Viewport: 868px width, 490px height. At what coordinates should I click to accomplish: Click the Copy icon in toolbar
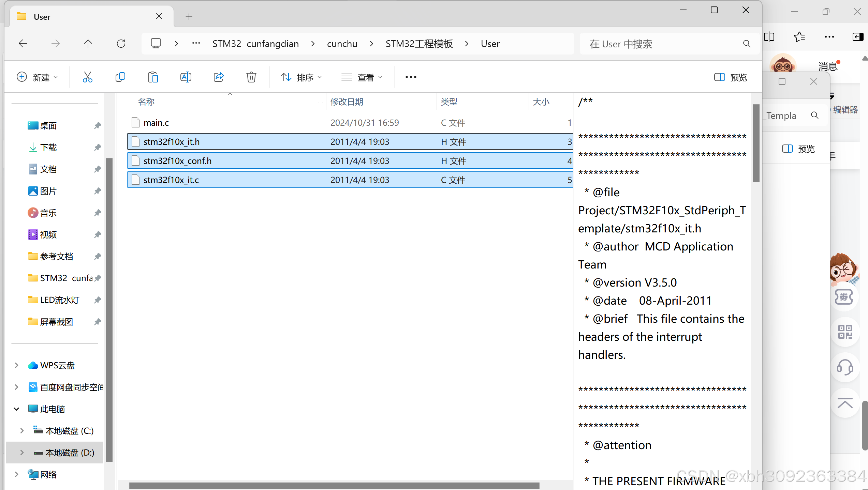click(x=120, y=77)
